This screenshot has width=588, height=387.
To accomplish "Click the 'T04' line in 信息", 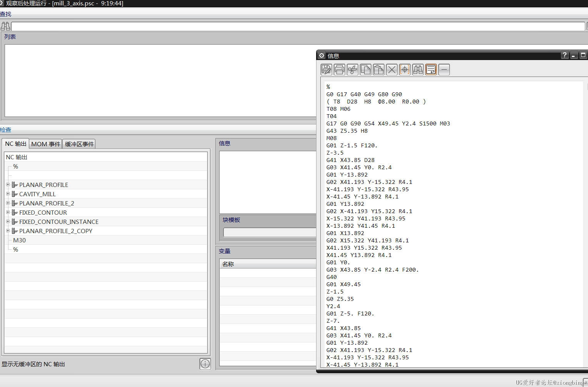I will click(331, 116).
